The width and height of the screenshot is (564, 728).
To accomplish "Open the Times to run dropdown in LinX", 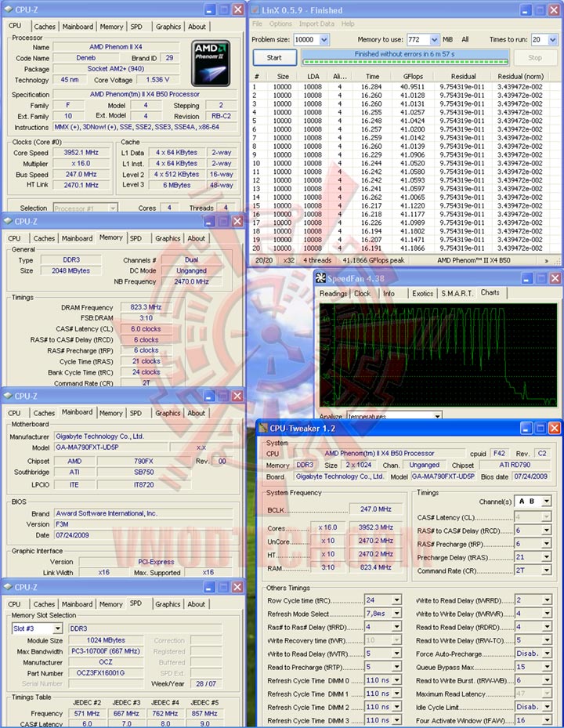I will (x=552, y=40).
